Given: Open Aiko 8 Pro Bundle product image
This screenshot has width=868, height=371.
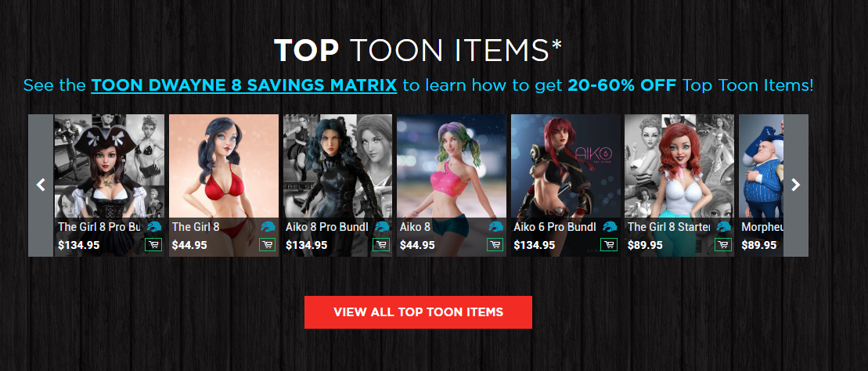Looking at the screenshot, I should coord(337,166).
